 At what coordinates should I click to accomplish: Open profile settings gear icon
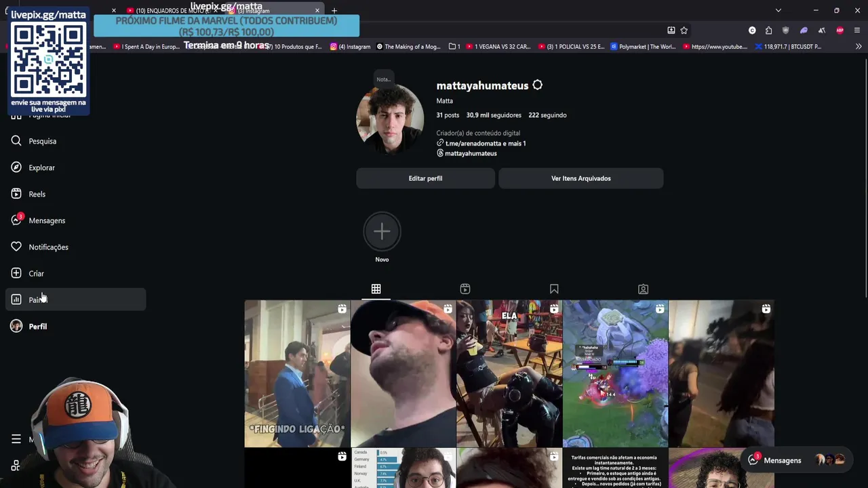click(537, 85)
